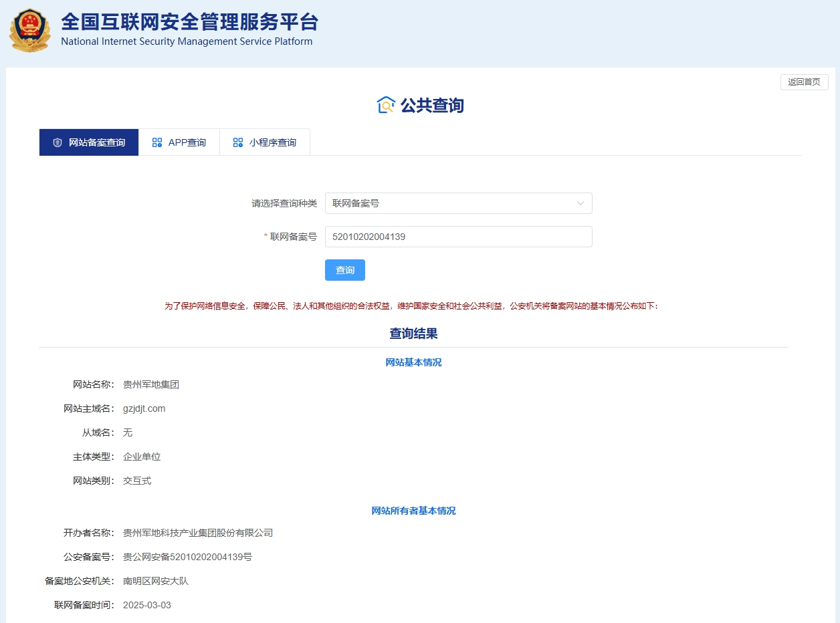Click the site name value 贵州军地集团
Image resolution: width=840 pixels, height=623 pixels.
151,384
